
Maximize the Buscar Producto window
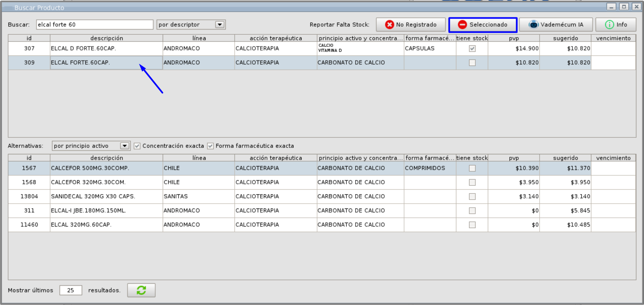pyautogui.click(x=624, y=7)
